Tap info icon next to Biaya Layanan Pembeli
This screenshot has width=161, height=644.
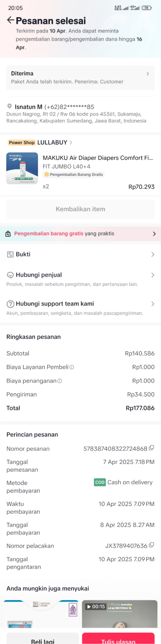click(x=72, y=367)
